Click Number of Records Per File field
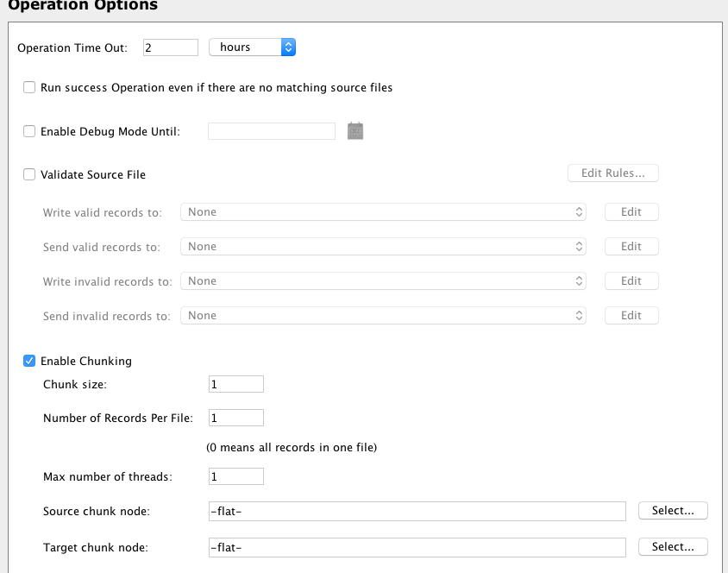 pos(235,418)
